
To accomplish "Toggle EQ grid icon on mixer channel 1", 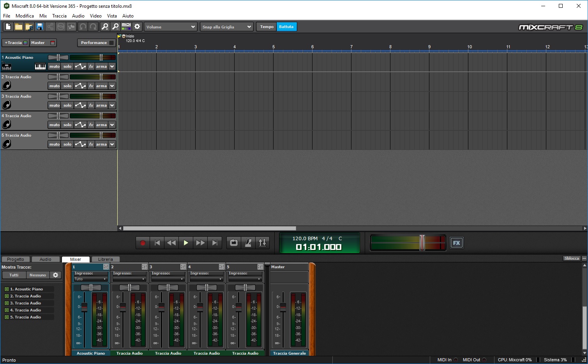I will pos(106,267).
